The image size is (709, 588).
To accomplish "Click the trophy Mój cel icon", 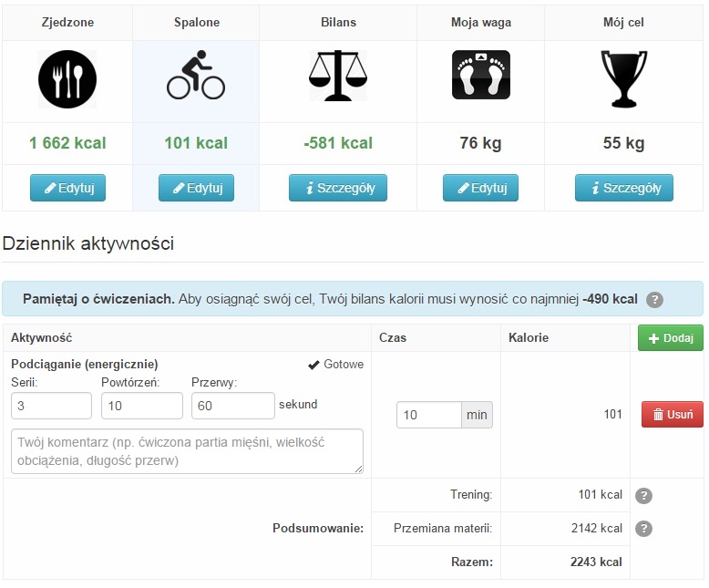I will [624, 79].
